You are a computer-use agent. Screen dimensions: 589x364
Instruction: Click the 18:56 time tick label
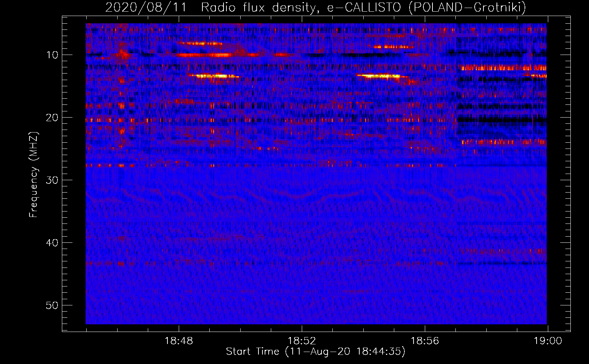tap(425, 341)
